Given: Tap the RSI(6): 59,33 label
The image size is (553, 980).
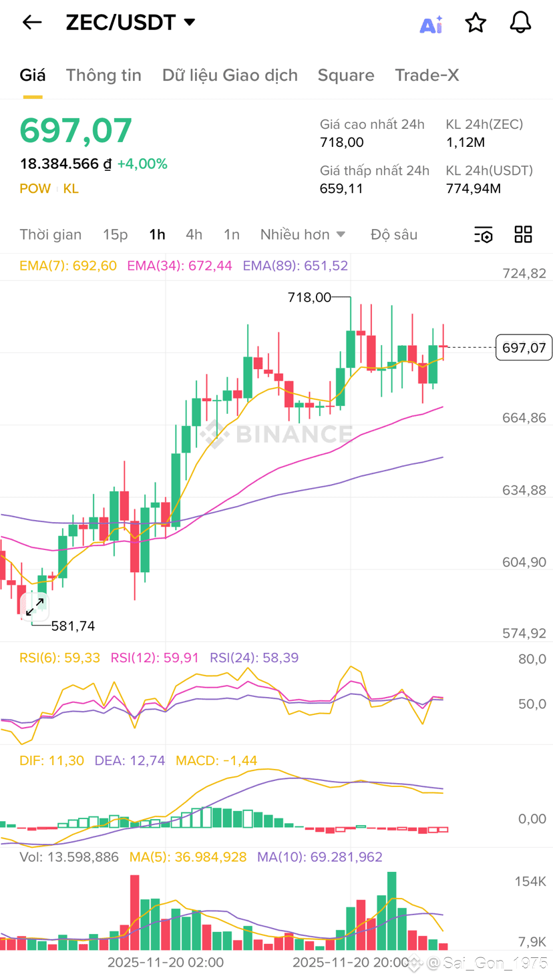Looking at the screenshot, I should [60, 658].
